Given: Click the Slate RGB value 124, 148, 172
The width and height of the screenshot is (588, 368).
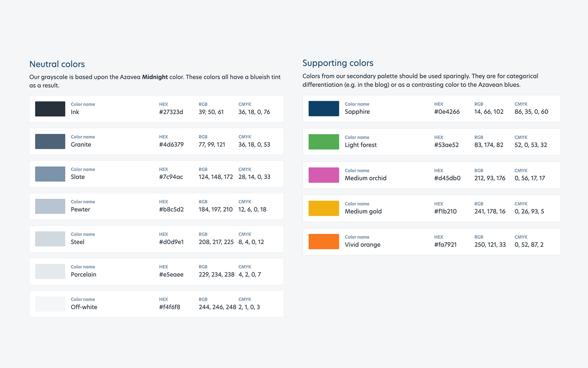Looking at the screenshot, I should [x=216, y=177].
